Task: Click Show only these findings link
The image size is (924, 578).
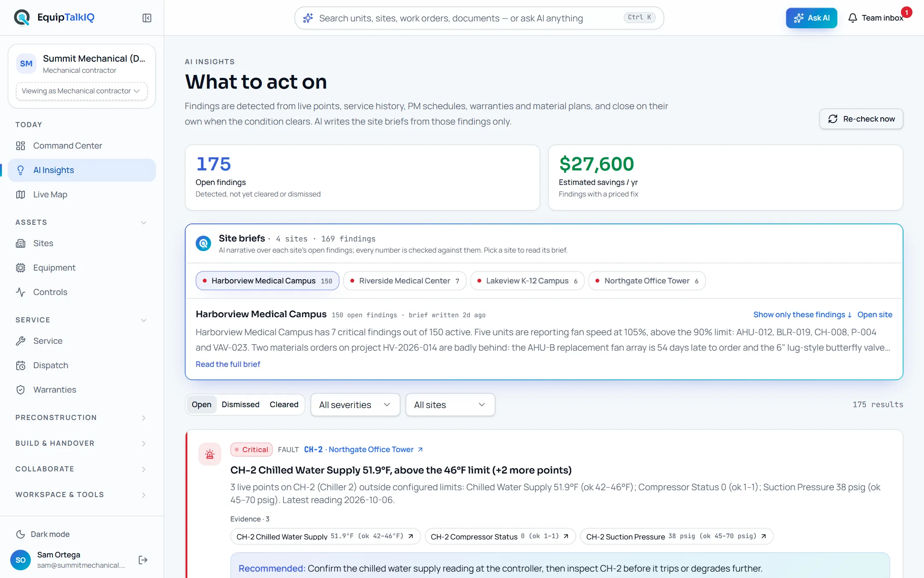Action: click(x=803, y=315)
